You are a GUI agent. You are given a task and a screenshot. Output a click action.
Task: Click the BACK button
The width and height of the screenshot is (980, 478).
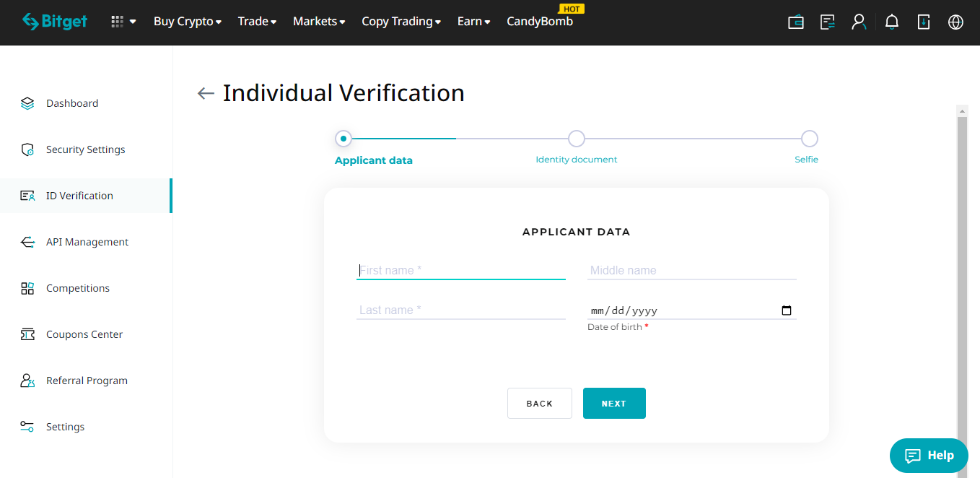tap(540, 404)
